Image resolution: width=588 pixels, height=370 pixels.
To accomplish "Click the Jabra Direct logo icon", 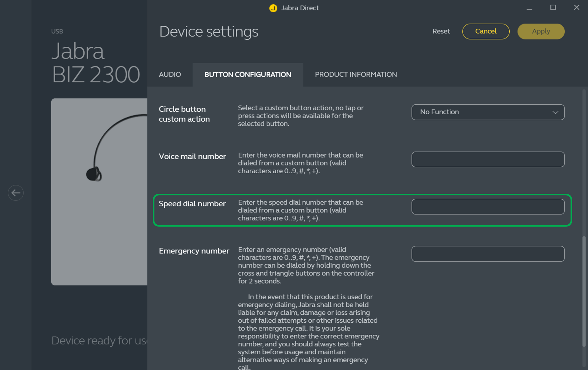I will click(x=273, y=8).
